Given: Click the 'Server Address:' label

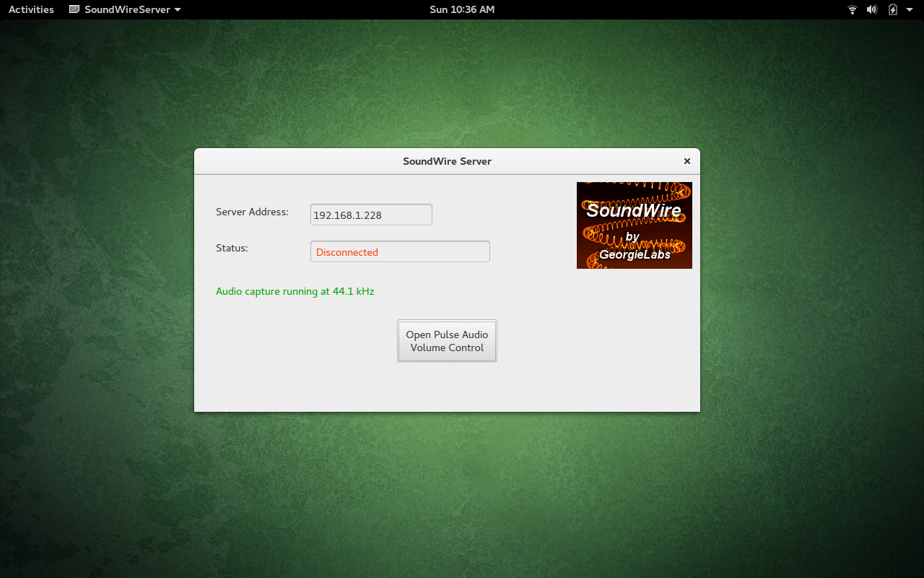Looking at the screenshot, I should point(252,212).
